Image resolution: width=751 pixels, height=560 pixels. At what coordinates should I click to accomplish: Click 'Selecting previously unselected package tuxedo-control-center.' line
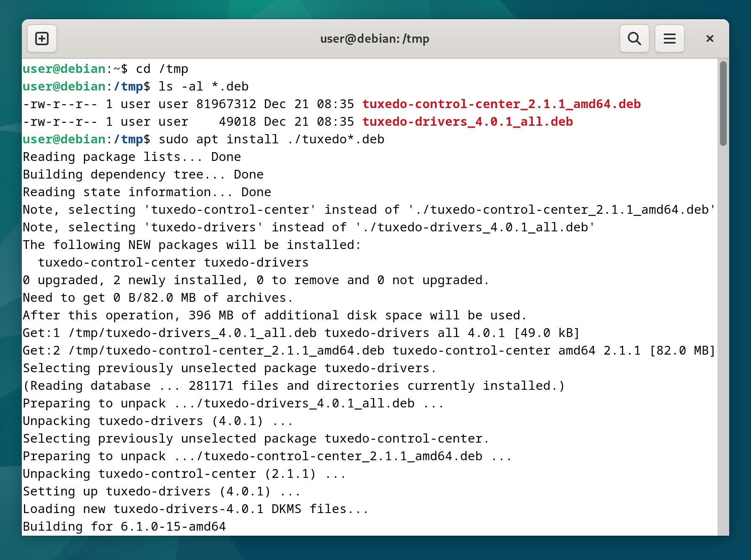pos(256,438)
